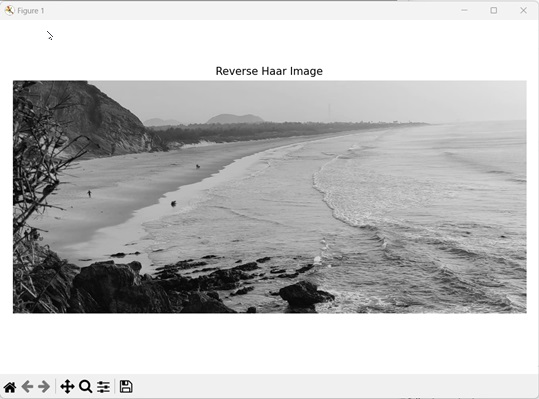The width and height of the screenshot is (539, 399).
Task: Save the figure with the floppy disk icon
Action: (126, 387)
